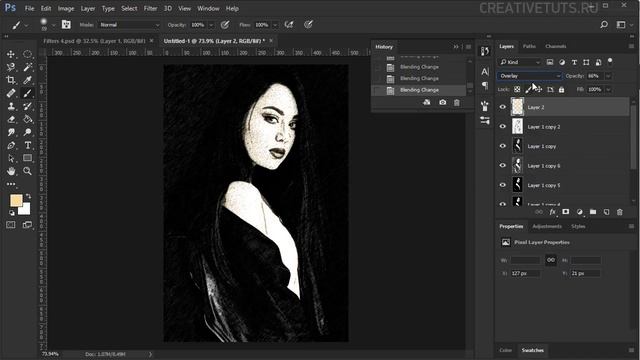The height and width of the screenshot is (360, 640).
Task: Switch to the Channels tab
Action: tap(556, 46)
